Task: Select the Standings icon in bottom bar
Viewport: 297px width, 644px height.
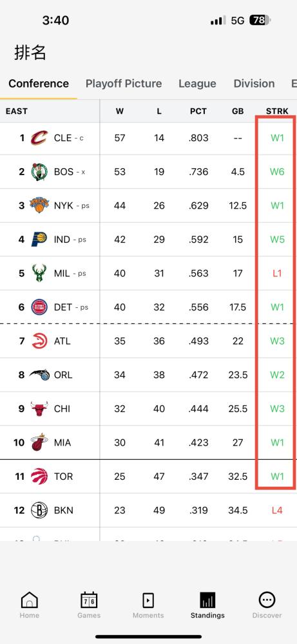Action: 207,605
